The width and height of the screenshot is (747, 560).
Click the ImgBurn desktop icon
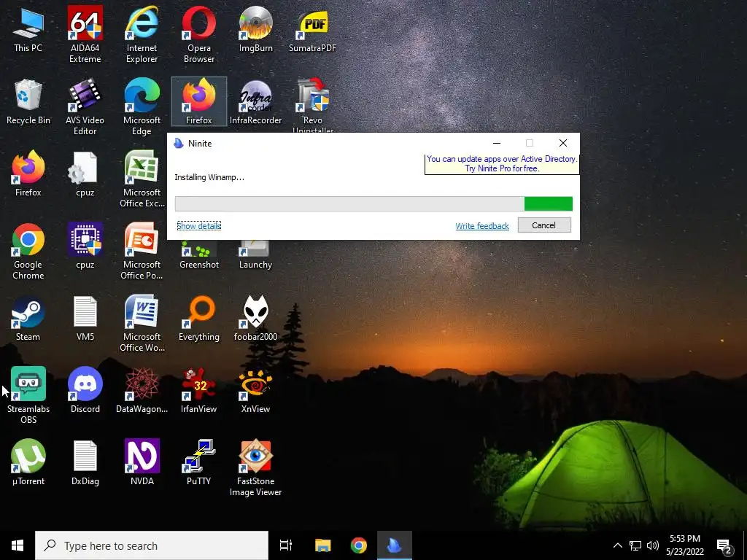click(256, 31)
